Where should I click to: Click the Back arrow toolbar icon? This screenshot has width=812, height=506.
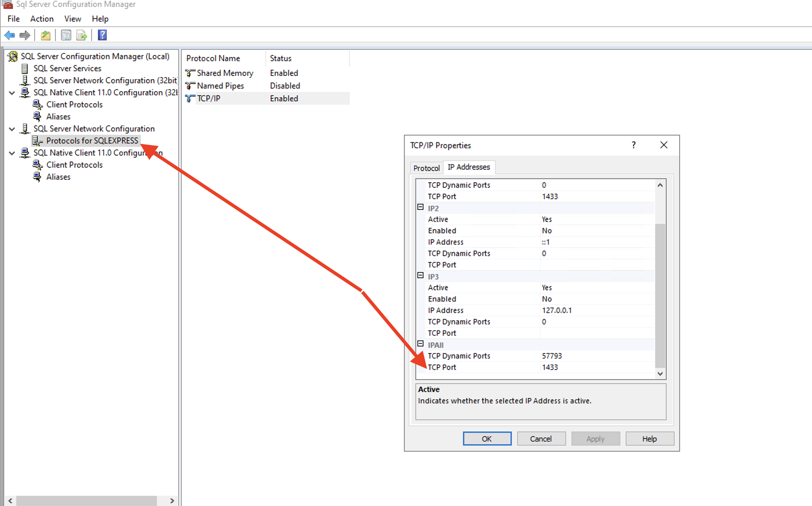[x=10, y=35]
